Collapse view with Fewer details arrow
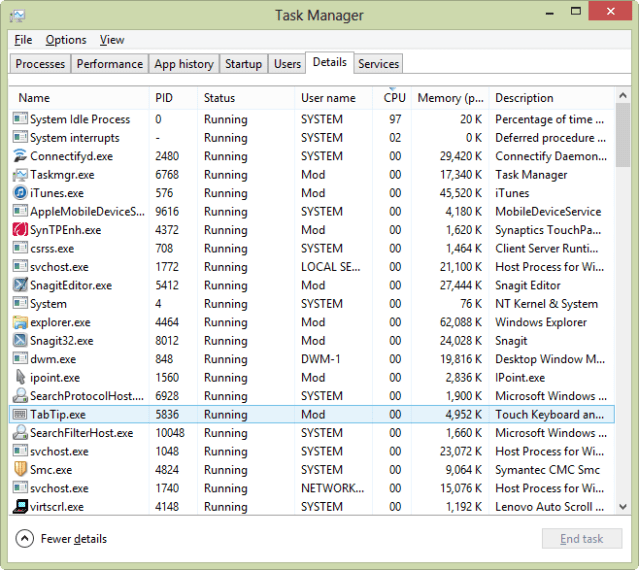The height and width of the screenshot is (570, 639). [x=24, y=539]
